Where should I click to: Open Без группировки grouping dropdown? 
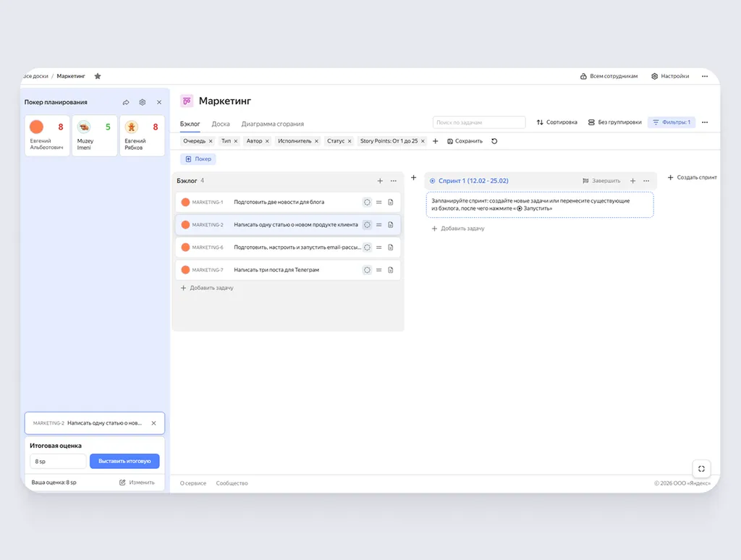pos(614,122)
